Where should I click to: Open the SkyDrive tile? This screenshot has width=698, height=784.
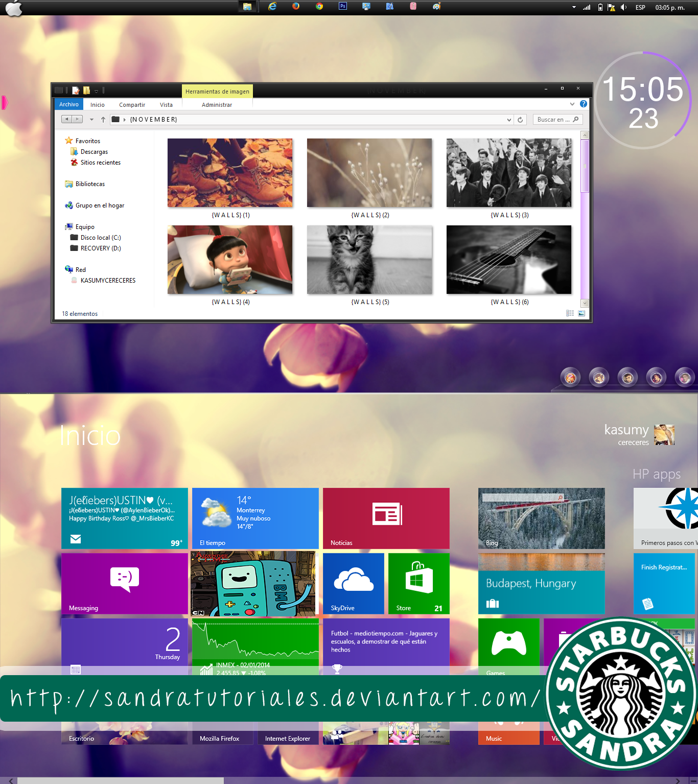tap(354, 584)
